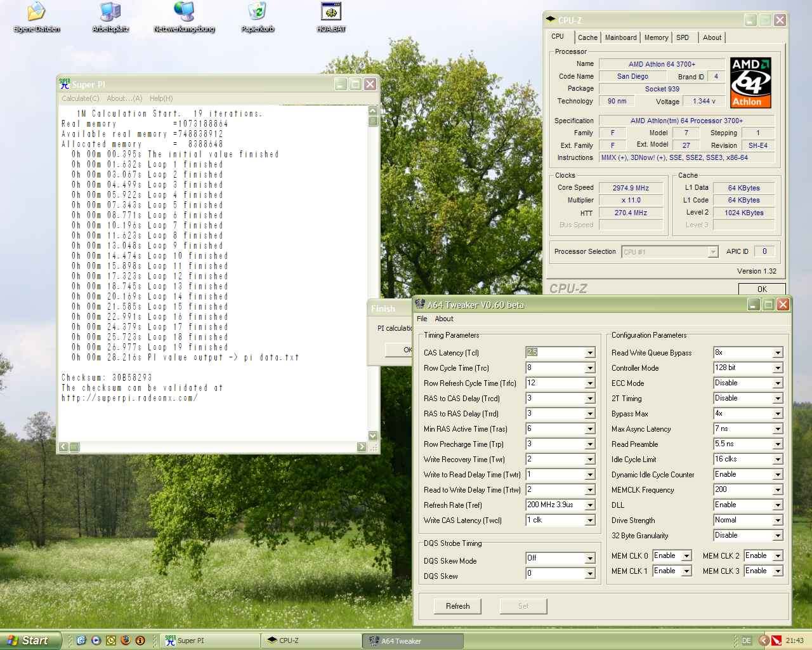
Task: Open the Netzwerkumgebung desktop icon
Action: (x=184, y=17)
